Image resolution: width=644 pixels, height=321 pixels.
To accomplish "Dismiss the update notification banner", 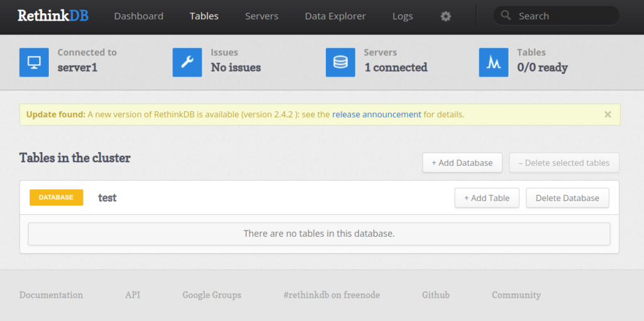I will 608,114.
